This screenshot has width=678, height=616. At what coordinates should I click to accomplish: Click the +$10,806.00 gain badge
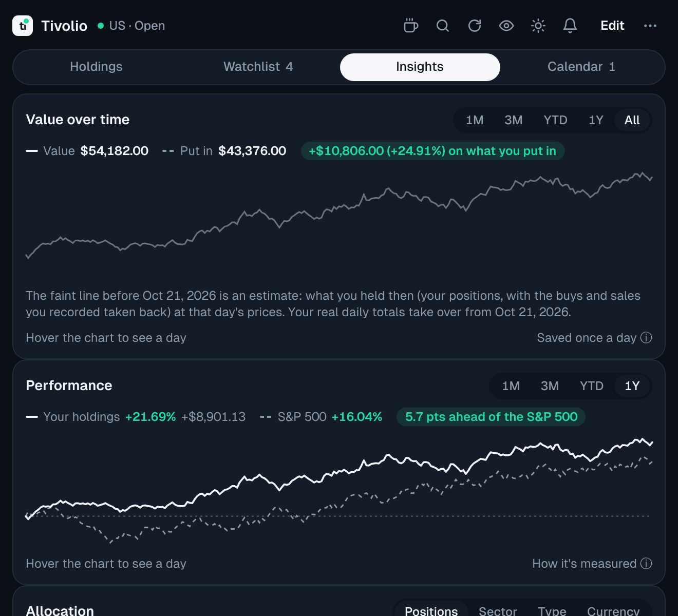click(x=432, y=151)
